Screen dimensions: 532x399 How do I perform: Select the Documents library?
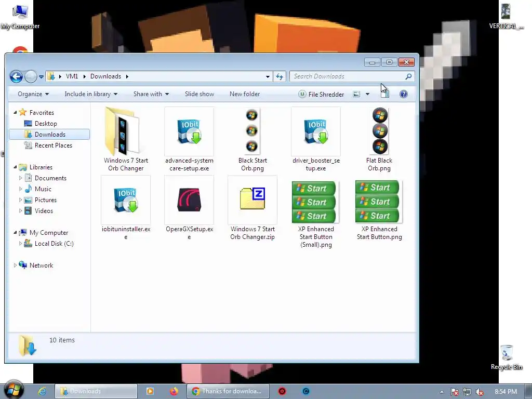click(x=50, y=178)
